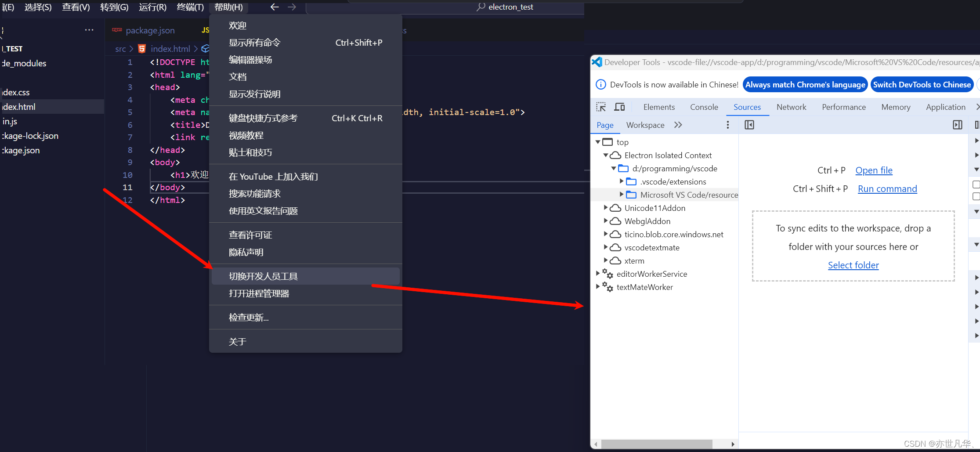Expand the vscodetextmate node
The height and width of the screenshot is (452, 980).
pos(606,247)
